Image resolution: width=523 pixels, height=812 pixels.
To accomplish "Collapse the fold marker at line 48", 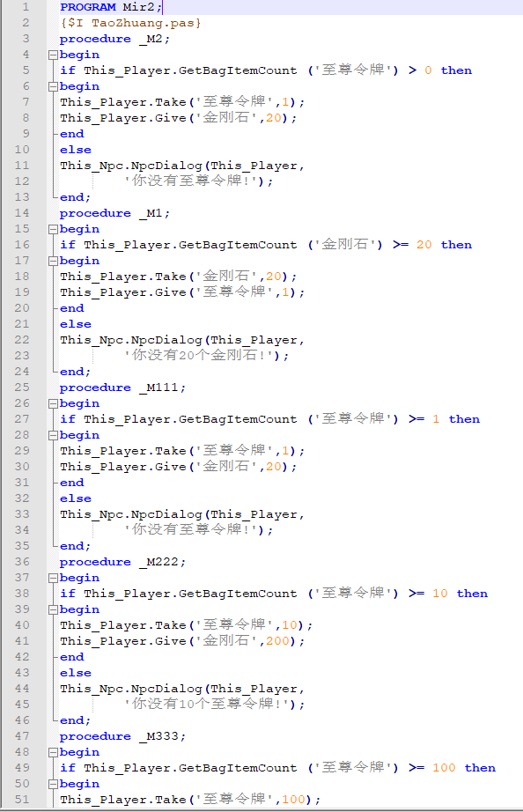I will tap(53, 752).
